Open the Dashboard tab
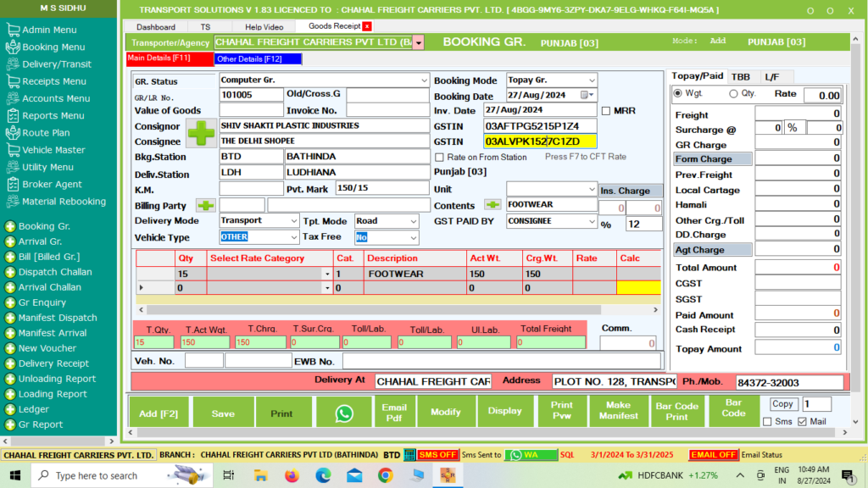 [156, 27]
